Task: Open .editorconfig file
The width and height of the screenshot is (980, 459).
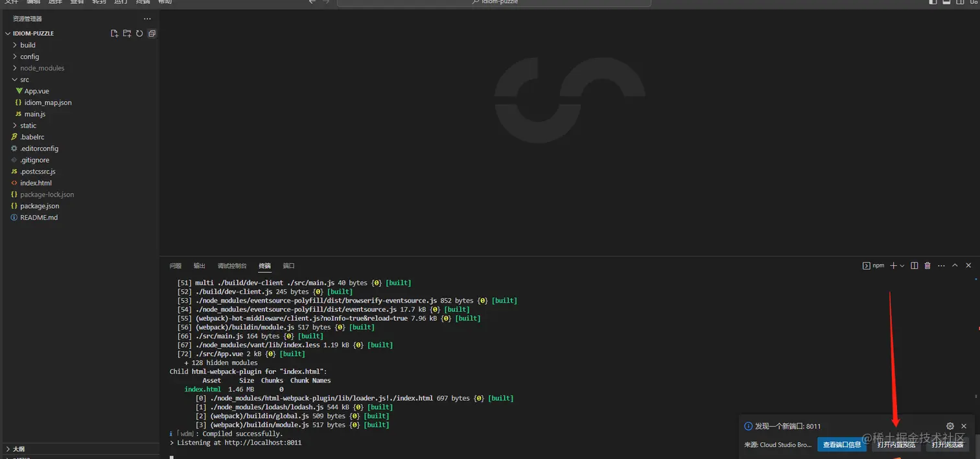Action: tap(80, 148)
